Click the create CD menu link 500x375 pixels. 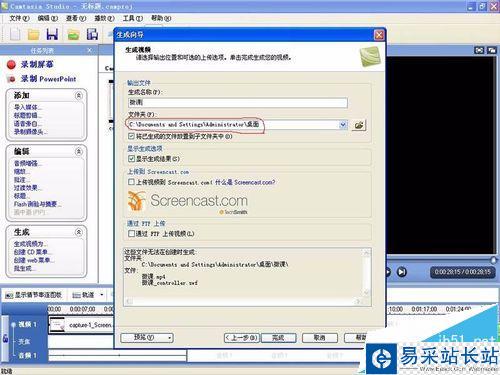pos(32,252)
